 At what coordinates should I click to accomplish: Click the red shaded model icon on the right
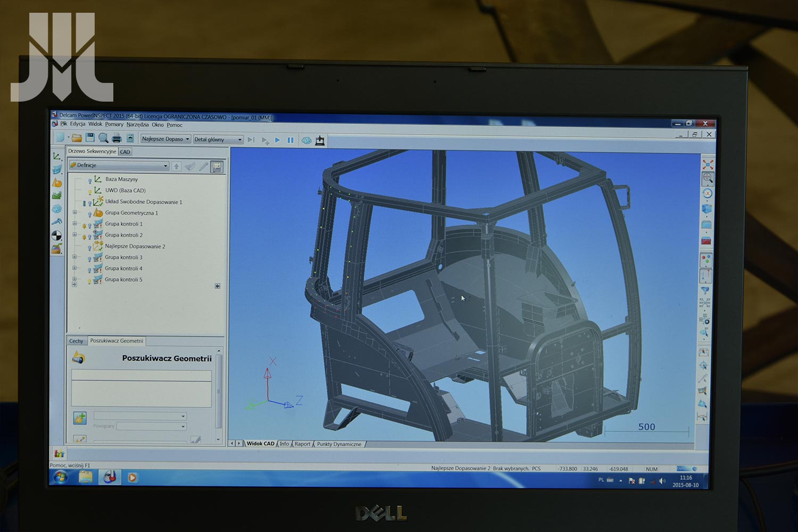coord(706,240)
